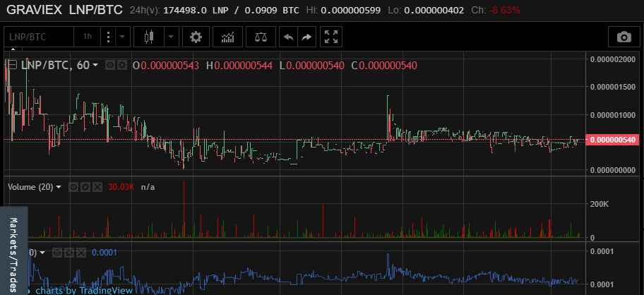Expand the time interval dropdown arrow

pos(122,37)
